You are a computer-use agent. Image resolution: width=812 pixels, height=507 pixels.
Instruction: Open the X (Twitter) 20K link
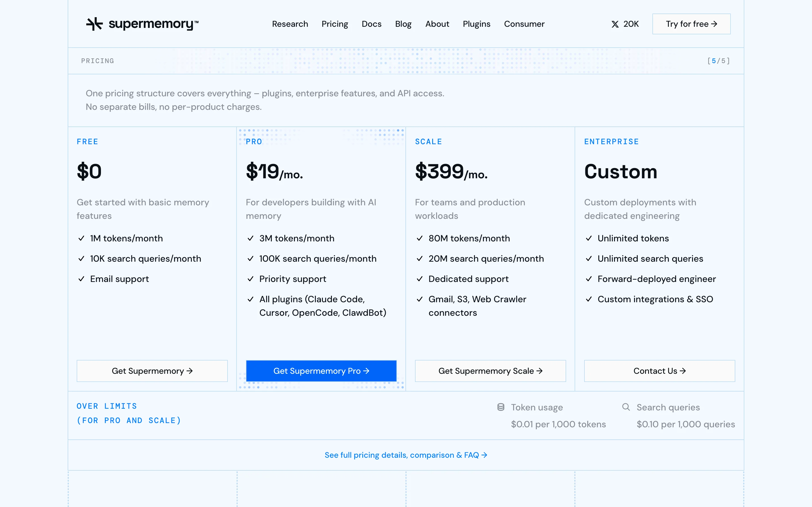tap(625, 24)
